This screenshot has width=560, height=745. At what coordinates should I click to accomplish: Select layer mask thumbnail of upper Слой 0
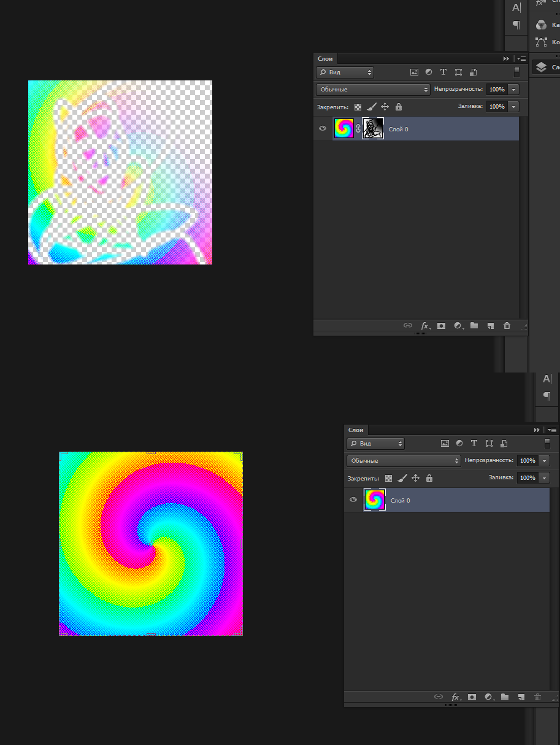(x=373, y=129)
